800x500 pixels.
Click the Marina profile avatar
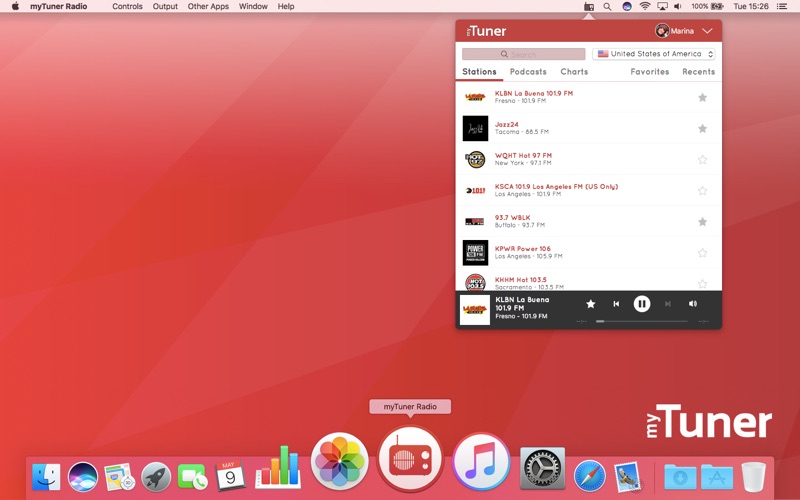point(662,31)
